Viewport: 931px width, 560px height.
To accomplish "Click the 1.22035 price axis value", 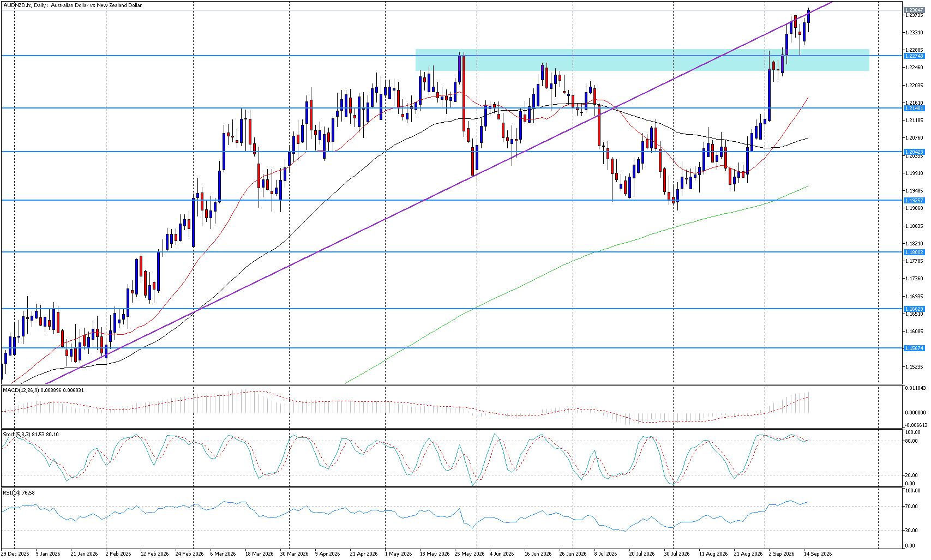I will click(914, 86).
